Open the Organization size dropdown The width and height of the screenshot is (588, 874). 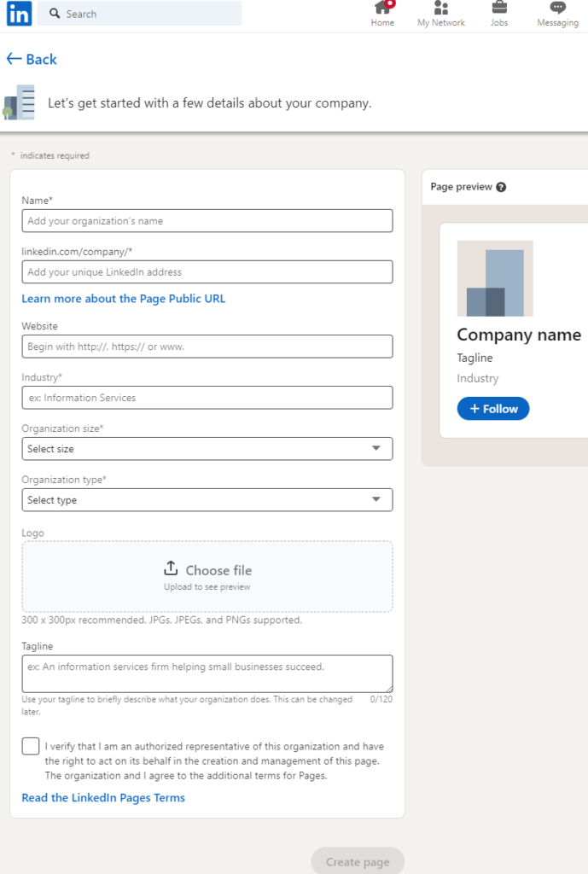point(207,449)
